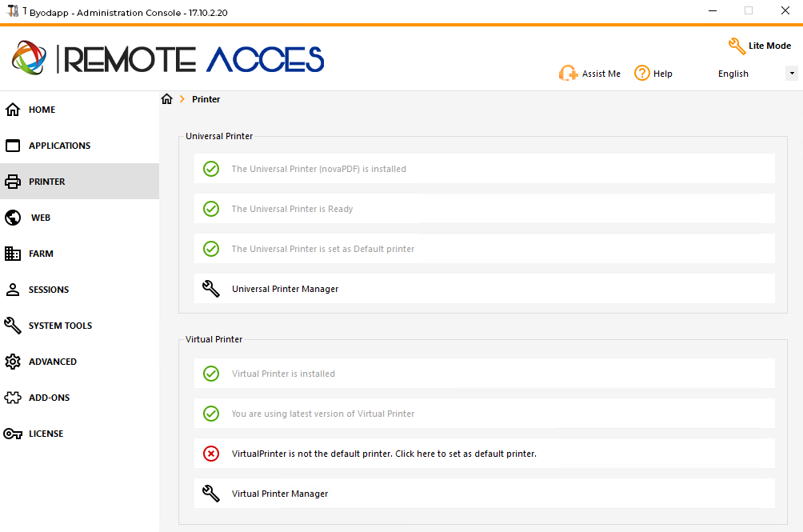Click the Assist Me headset icon
The image size is (803, 532).
click(x=569, y=74)
